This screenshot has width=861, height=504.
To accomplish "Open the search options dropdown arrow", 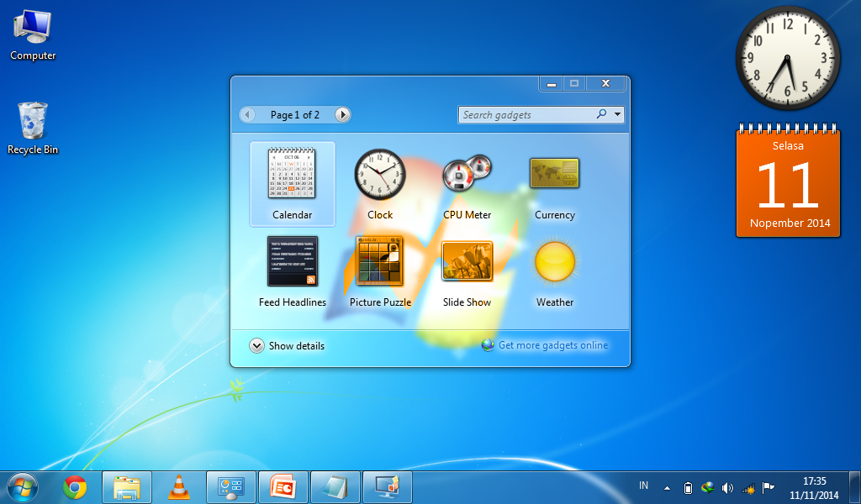I will [x=618, y=114].
